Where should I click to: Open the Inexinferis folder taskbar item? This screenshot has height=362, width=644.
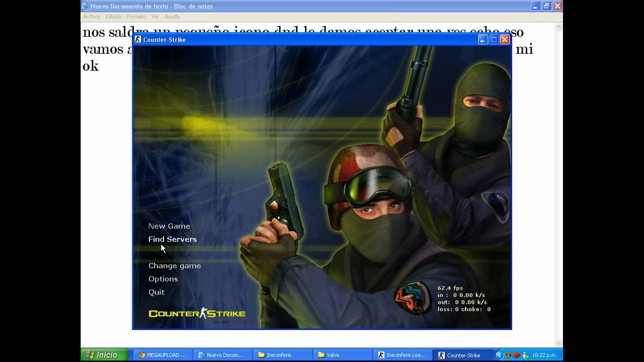[x=282, y=355]
